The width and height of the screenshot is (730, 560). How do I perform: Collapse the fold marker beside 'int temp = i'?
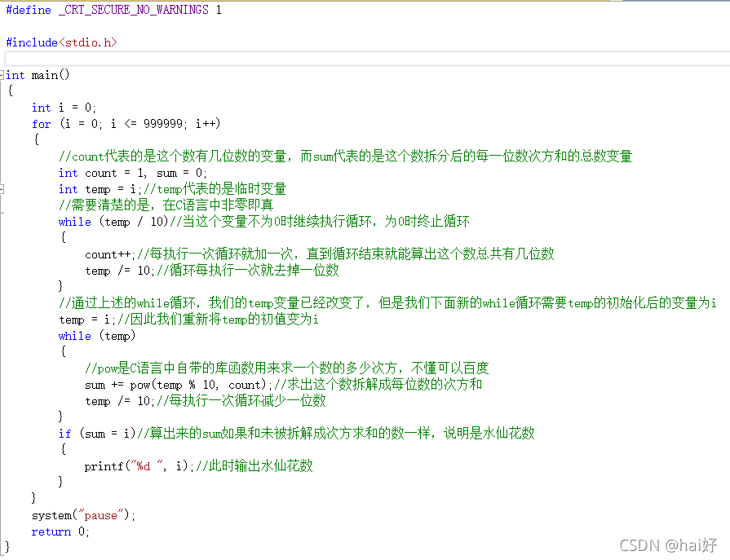point(2,189)
